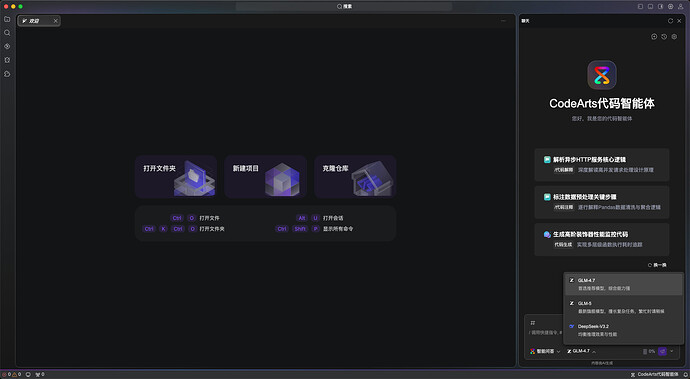Image resolution: width=690 pixels, height=379 pixels.
Task: Choose GLM-5 from model menu
Action: [624, 307]
